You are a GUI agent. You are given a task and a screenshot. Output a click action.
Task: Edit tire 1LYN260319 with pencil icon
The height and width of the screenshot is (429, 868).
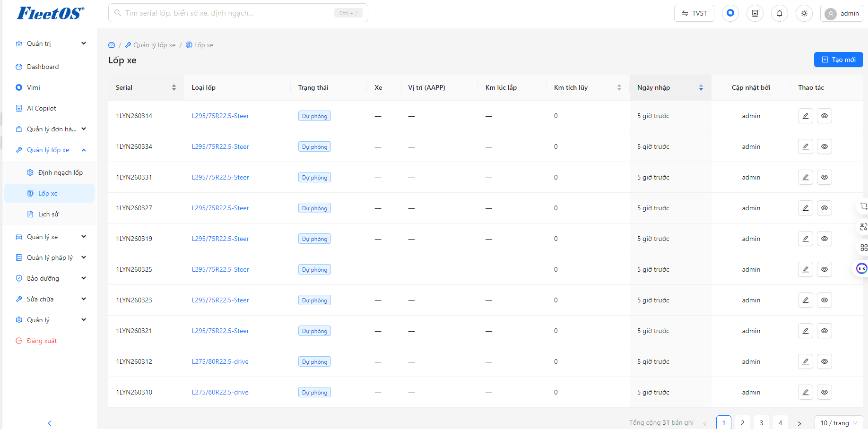point(806,239)
